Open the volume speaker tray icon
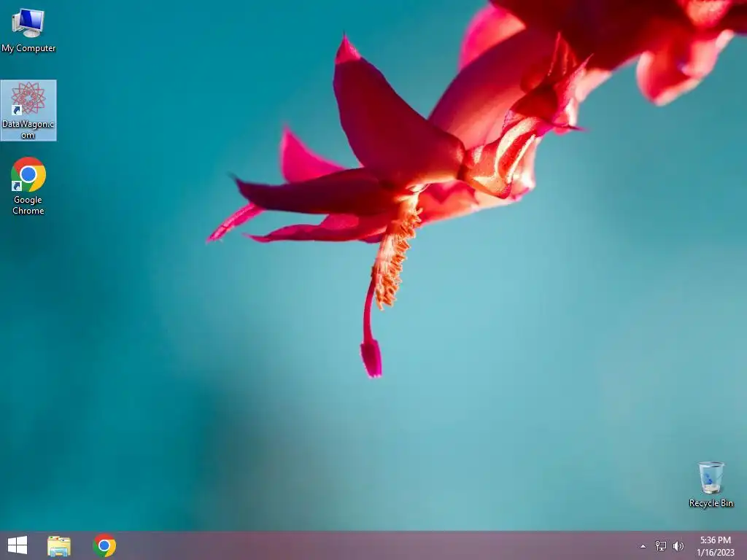747x560 pixels. click(x=678, y=545)
